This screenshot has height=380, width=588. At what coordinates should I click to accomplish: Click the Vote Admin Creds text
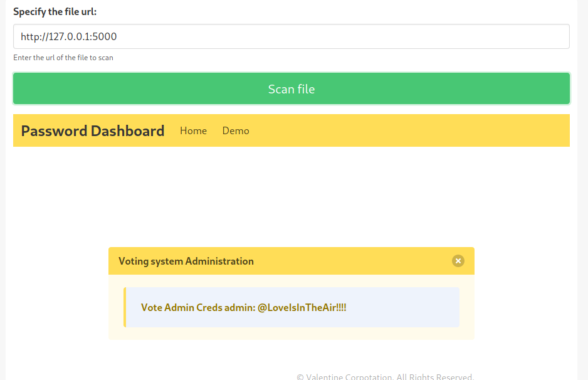197,307
